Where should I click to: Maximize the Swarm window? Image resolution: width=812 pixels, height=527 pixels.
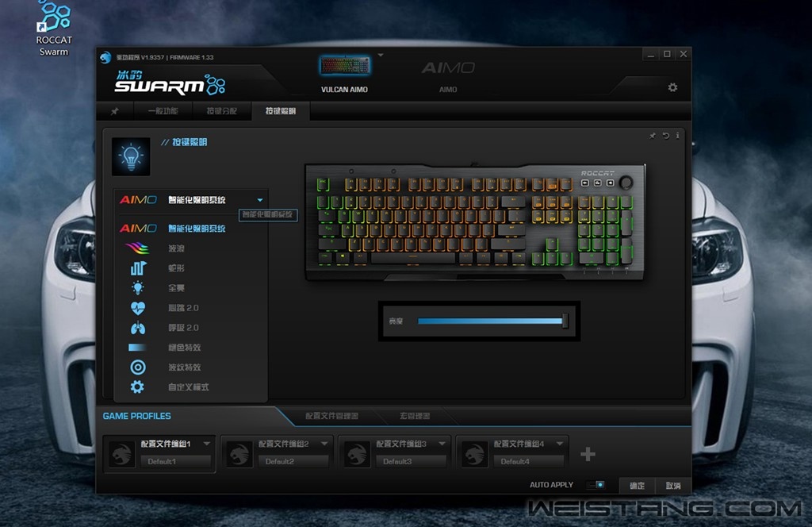(x=667, y=55)
